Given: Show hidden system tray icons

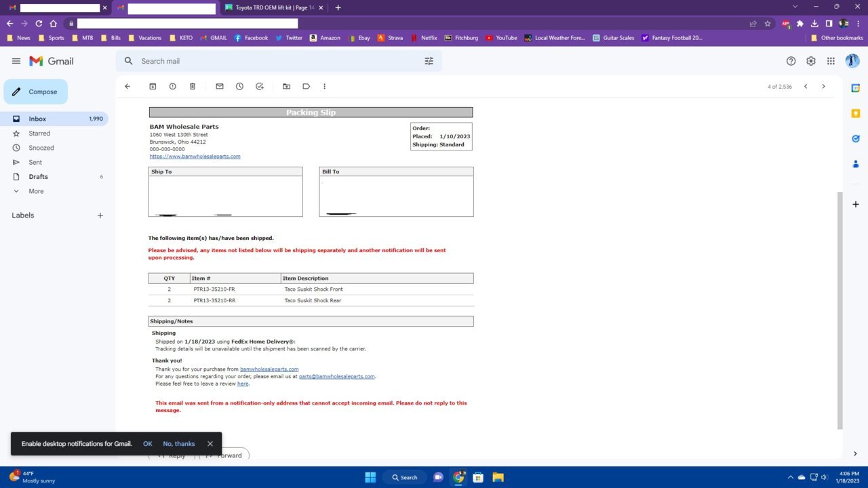Looking at the screenshot, I should point(790,477).
